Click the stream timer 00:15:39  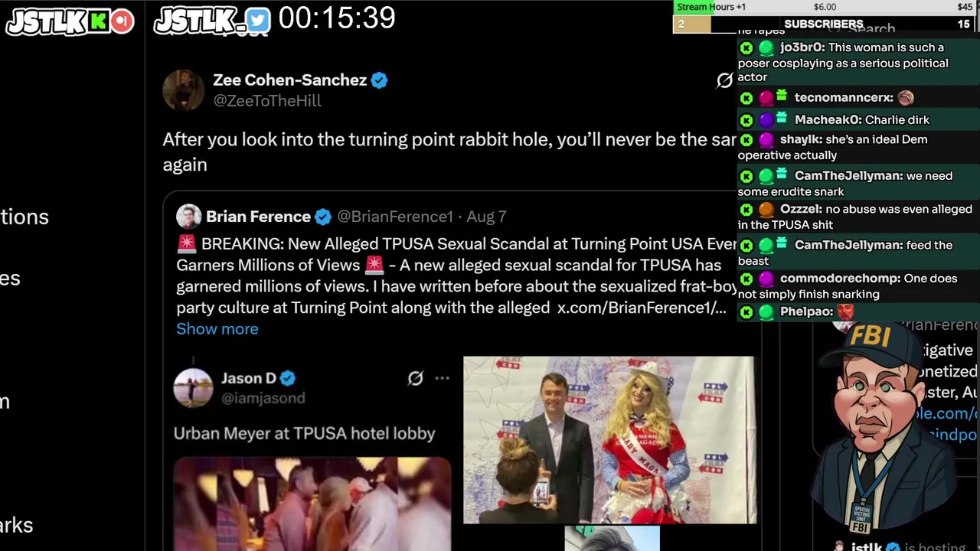[337, 18]
